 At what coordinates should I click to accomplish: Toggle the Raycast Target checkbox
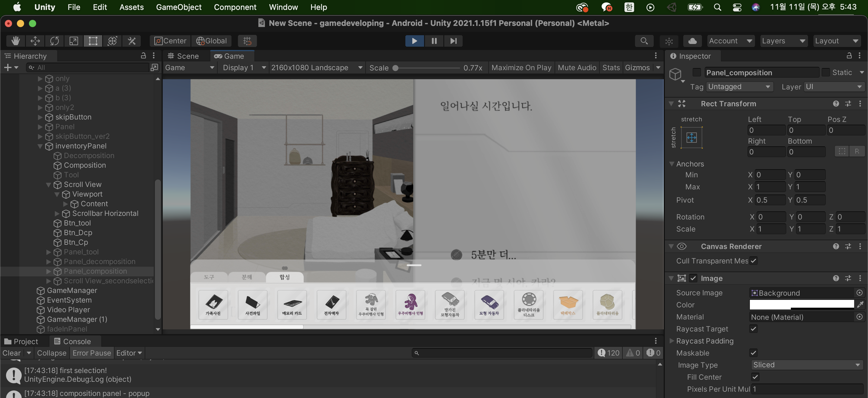(x=753, y=329)
